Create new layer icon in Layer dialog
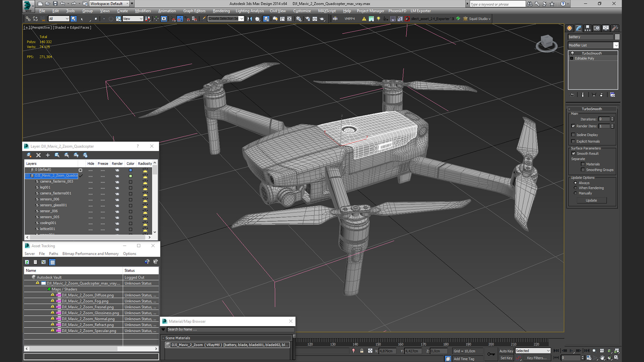This screenshot has height=362, width=644. 29,155
